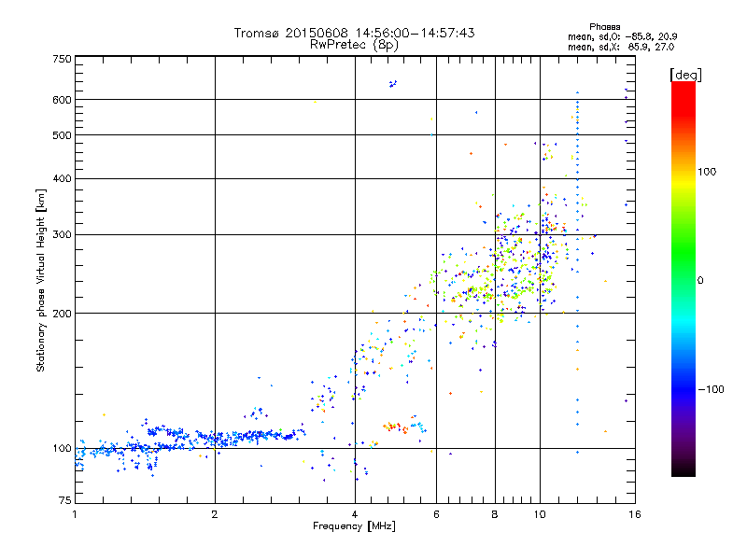Click the blue echo cluster near 650 km
747x560 pixels.
click(392, 84)
